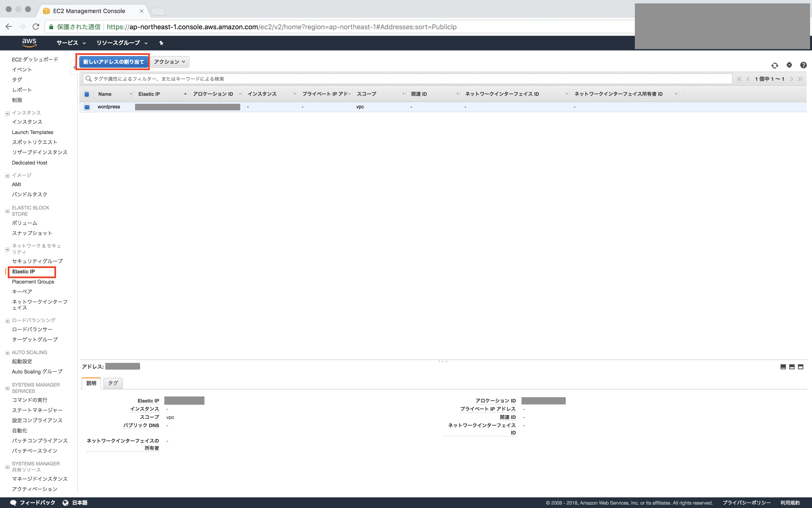Open EC2 ダッシュボード in sidebar

pos(35,60)
